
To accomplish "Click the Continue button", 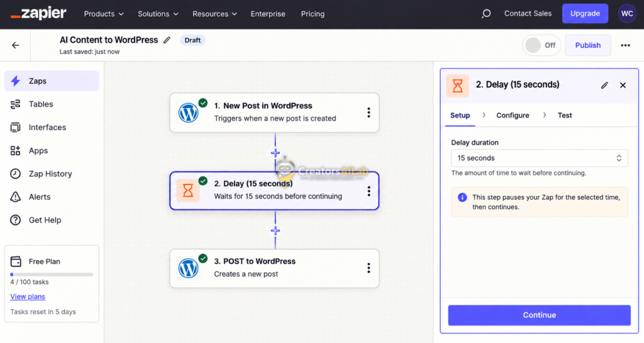I will [x=539, y=315].
